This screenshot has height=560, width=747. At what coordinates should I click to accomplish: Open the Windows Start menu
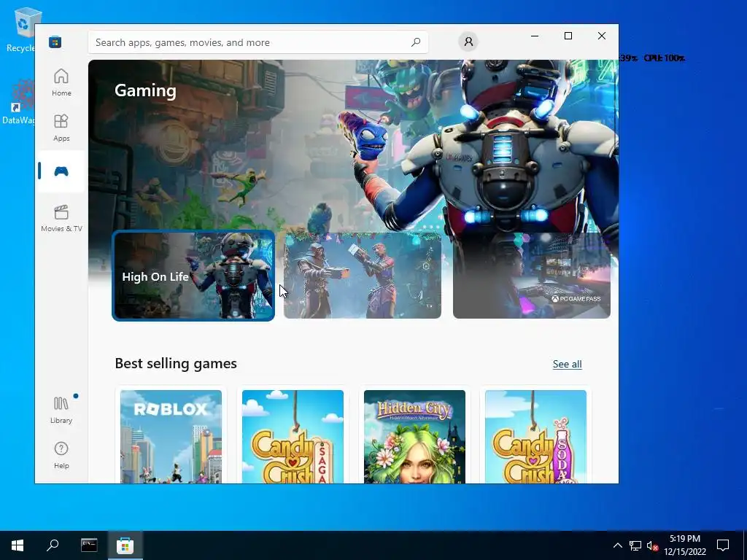pyautogui.click(x=18, y=545)
